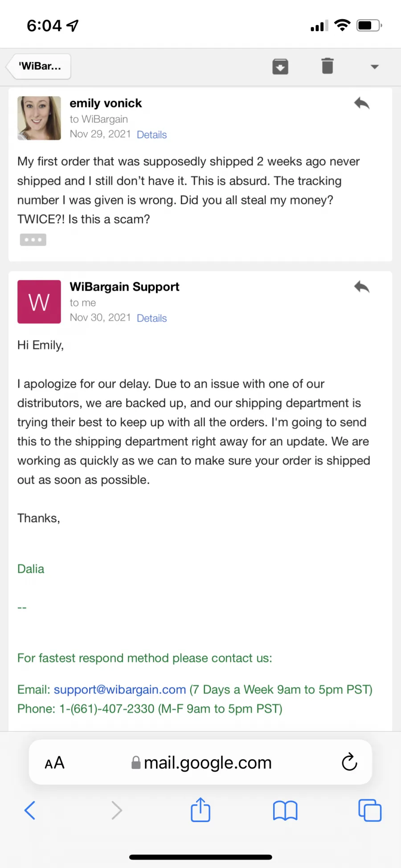Delete the conversation with trash icon
This screenshot has width=401, height=868.
327,66
